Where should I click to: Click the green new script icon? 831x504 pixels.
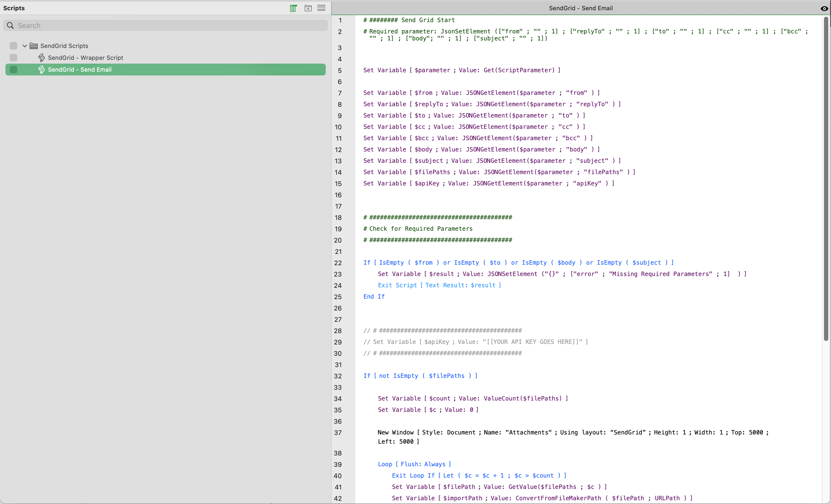293,8
